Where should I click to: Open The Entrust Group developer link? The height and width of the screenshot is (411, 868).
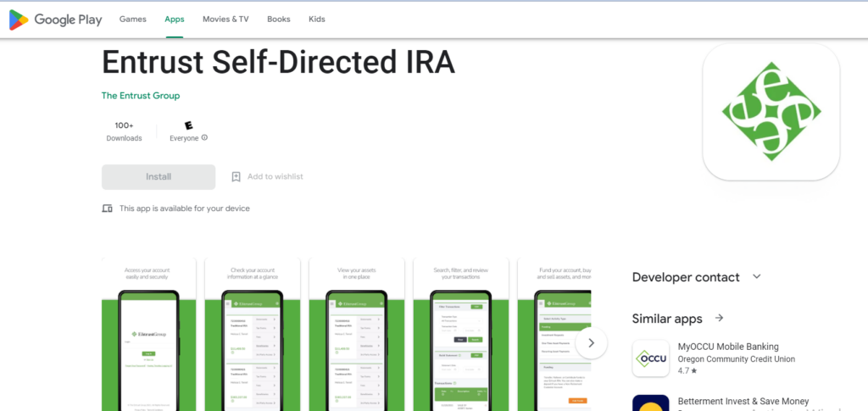click(141, 96)
